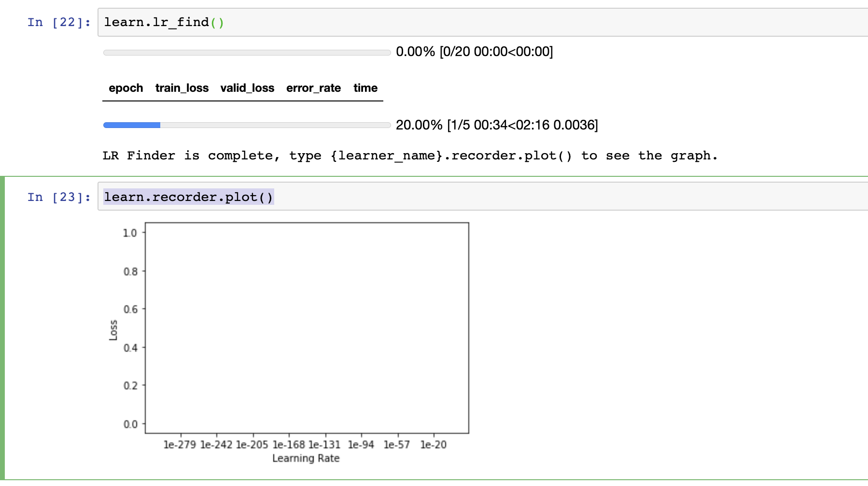Select the In [23] cell prompt
The width and height of the screenshot is (868, 486).
pos(59,197)
